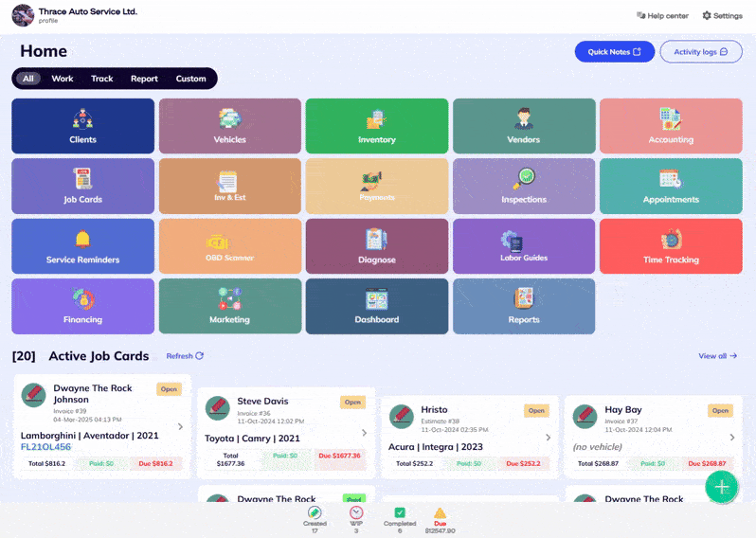The width and height of the screenshot is (756, 538).
Task: Open the Vendors tile
Action: 524,126
